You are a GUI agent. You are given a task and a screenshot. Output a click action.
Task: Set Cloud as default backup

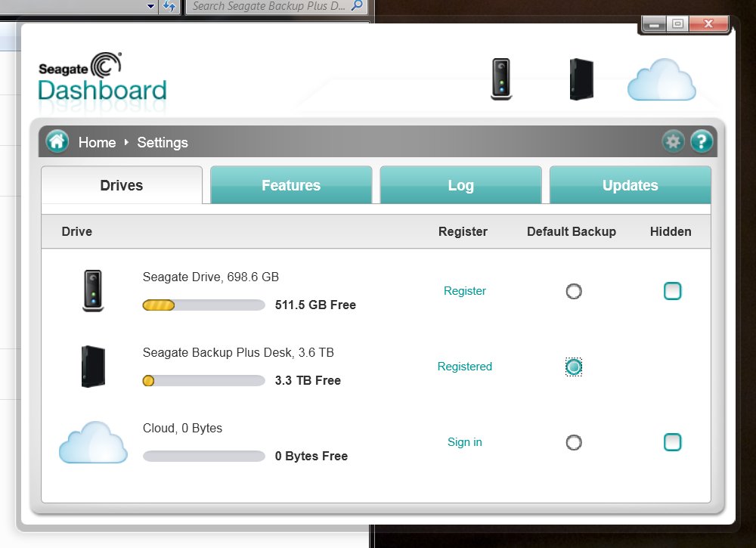[x=574, y=442]
